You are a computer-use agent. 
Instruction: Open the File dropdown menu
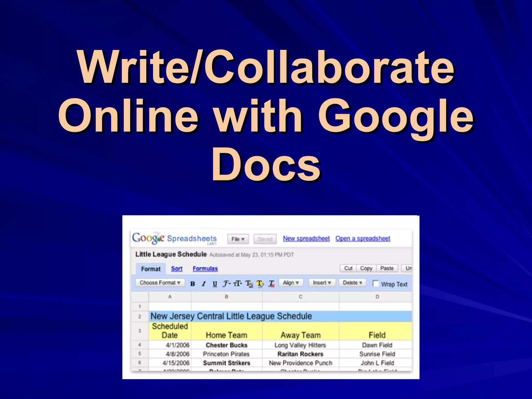(238, 239)
